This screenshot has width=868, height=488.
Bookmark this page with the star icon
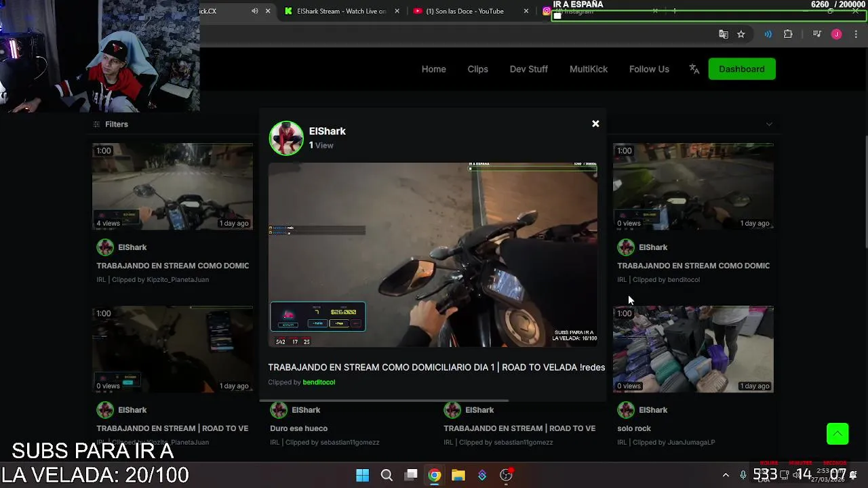coord(741,35)
